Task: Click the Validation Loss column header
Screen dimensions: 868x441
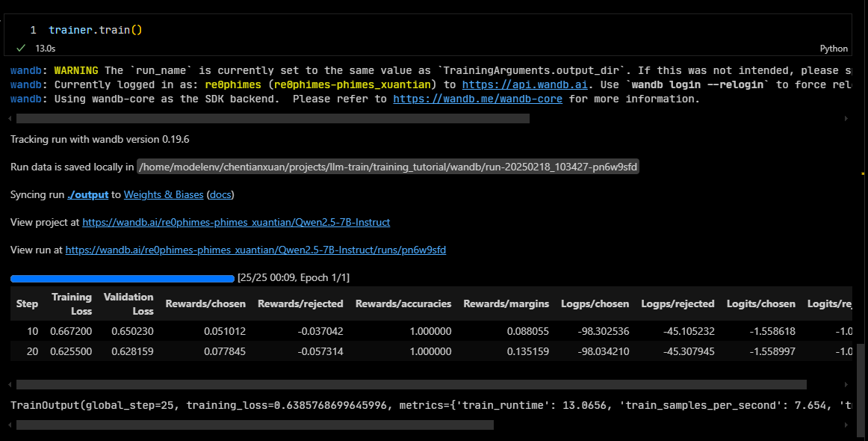Action: pyautogui.click(x=128, y=303)
